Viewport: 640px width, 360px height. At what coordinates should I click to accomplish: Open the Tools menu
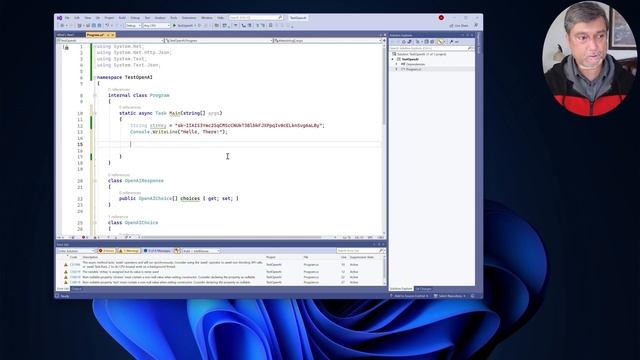pos(173,18)
